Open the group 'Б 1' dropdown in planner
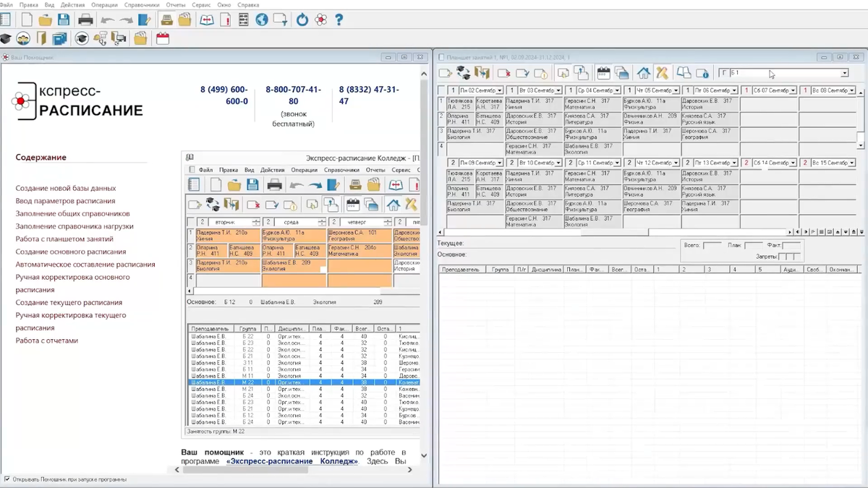The width and height of the screenshot is (868, 488). 844,74
